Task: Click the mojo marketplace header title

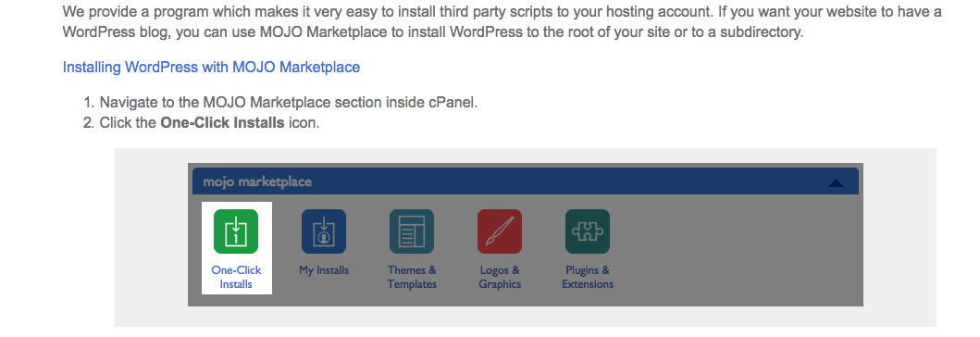Action: 257,182
